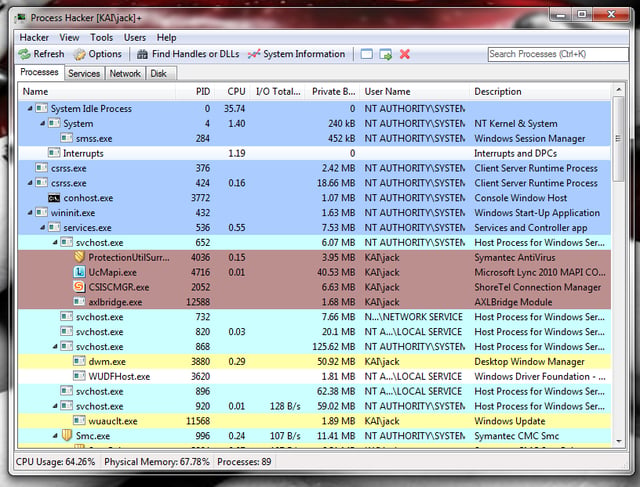Click the 35.74 CPU value cell
The height and width of the screenshot is (487, 640).
234,109
